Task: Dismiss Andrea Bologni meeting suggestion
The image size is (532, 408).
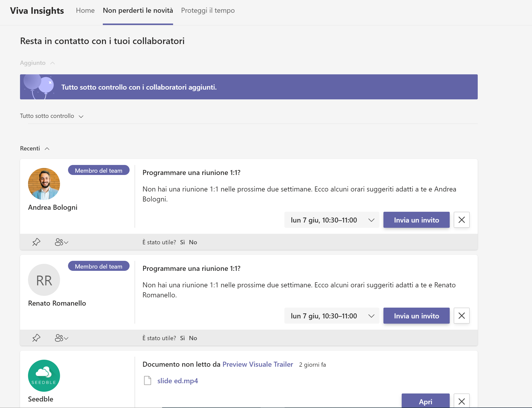Action: click(x=461, y=220)
